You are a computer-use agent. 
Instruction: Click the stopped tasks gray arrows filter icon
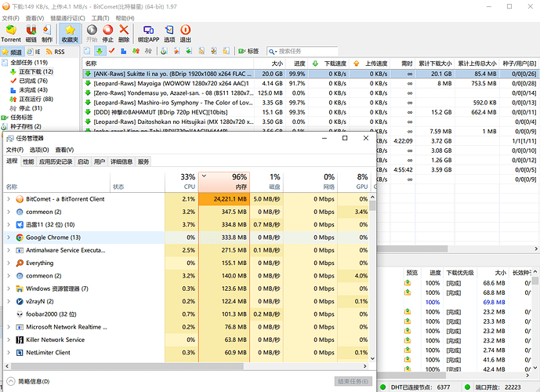pyautogui.click(x=148, y=51)
